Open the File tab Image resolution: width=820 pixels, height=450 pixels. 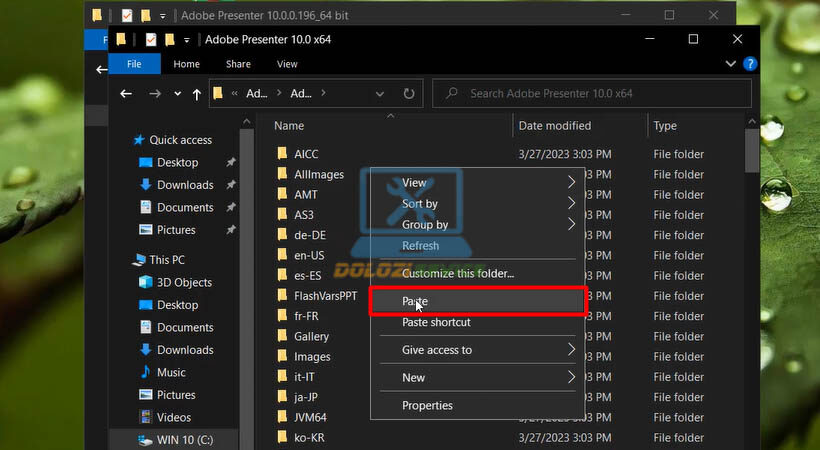pos(133,64)
